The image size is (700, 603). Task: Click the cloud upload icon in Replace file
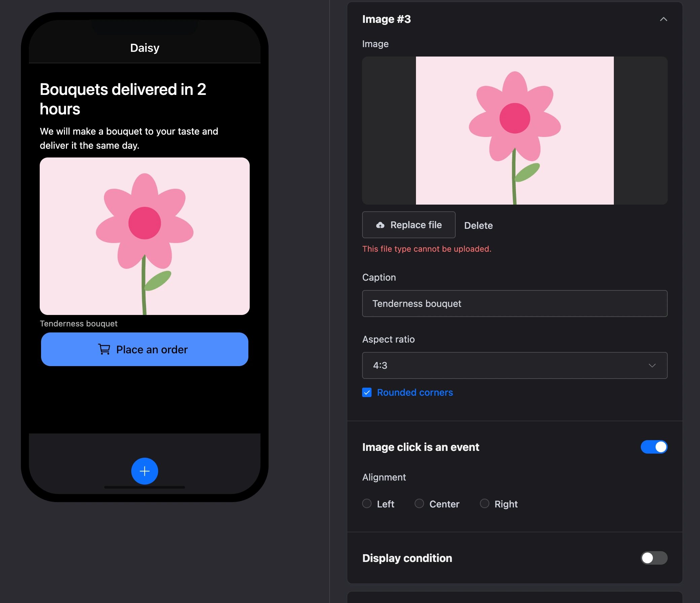point(380,225)
